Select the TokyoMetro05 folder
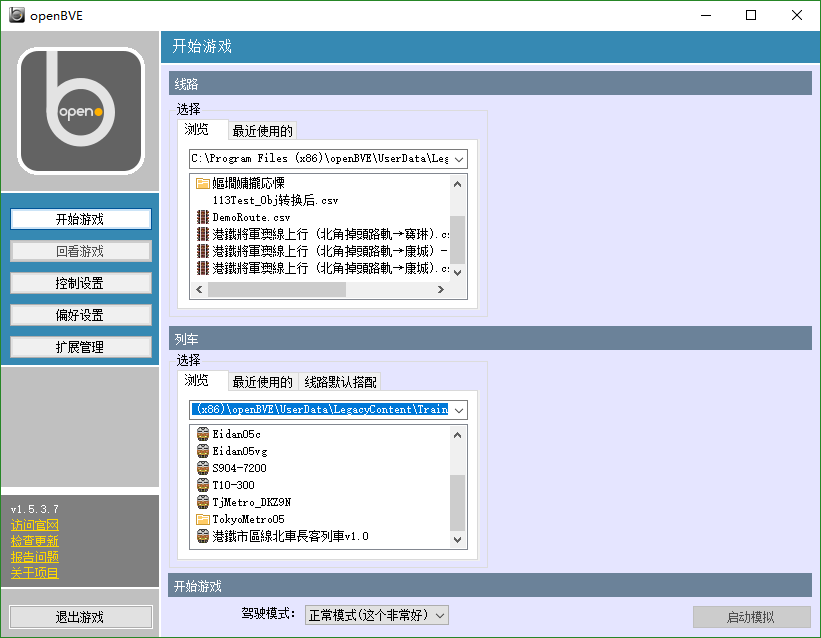821x638 pixels. point(248,519)
